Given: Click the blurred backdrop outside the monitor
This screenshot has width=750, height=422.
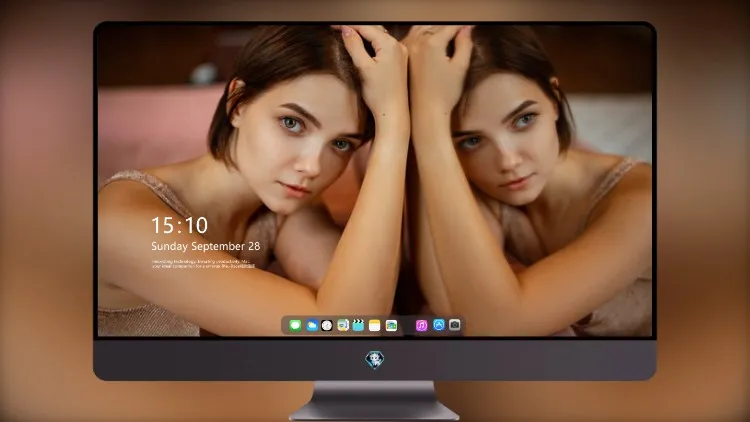Looking at the screenshot, I should click(x=45, y=211).
